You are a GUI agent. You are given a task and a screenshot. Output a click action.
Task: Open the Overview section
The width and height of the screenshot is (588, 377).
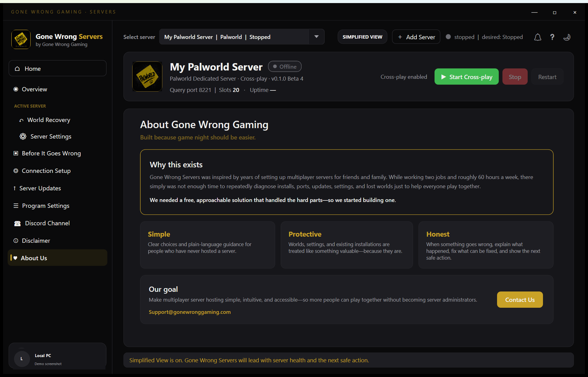[58, 89]
